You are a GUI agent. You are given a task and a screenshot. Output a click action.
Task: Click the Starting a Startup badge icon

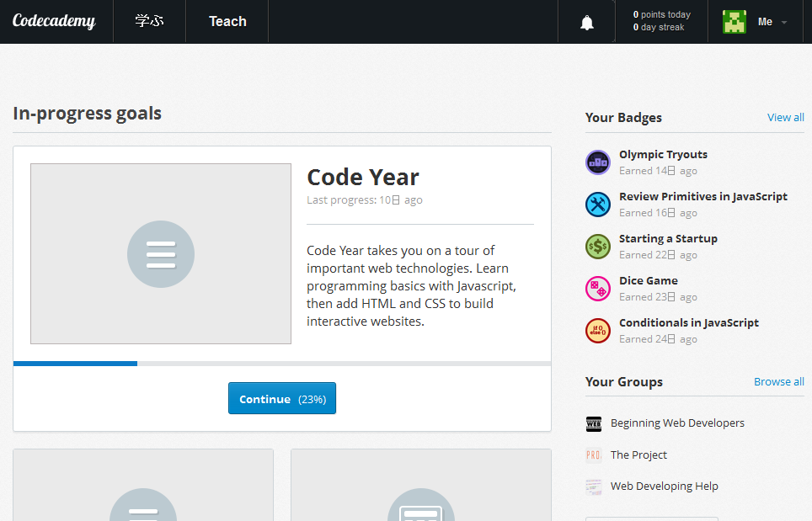[x=597, y=247]
